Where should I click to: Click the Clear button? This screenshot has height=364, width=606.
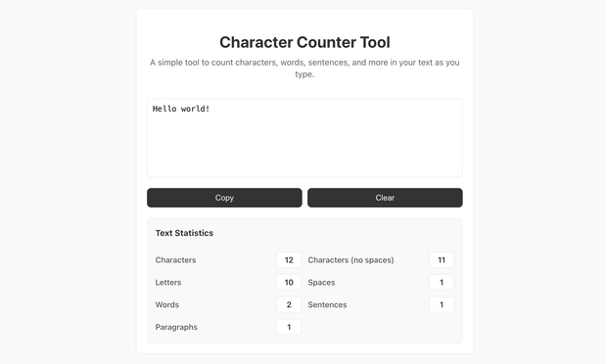pos(385,198)
